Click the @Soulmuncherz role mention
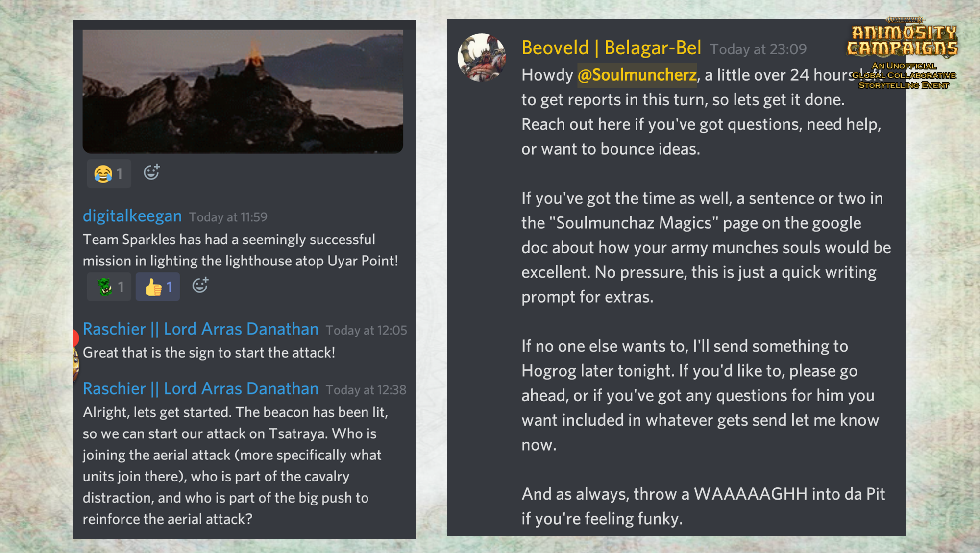 (x=637, y=75)
